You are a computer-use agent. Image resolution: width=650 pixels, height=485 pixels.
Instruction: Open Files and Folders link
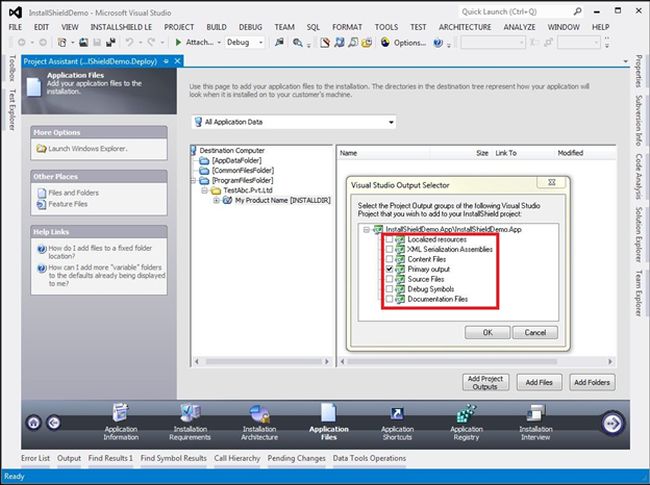73,193
